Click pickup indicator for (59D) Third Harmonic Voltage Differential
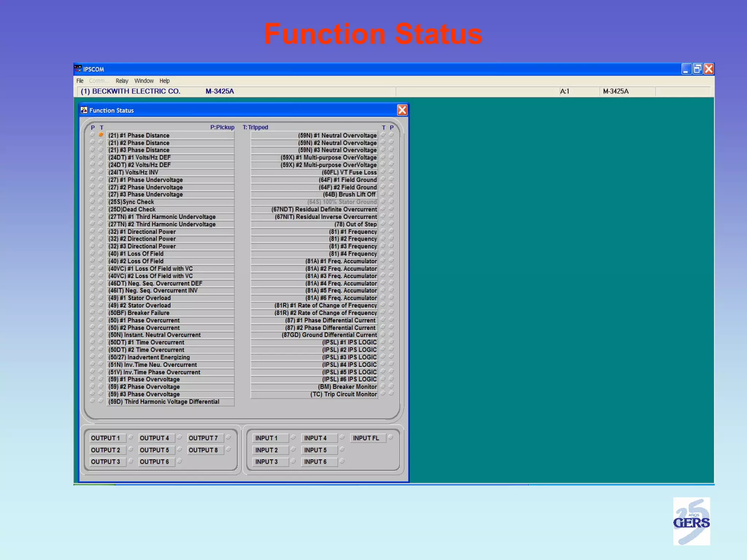The width and height of the screenshot is (747, 560). click(92, 401)
